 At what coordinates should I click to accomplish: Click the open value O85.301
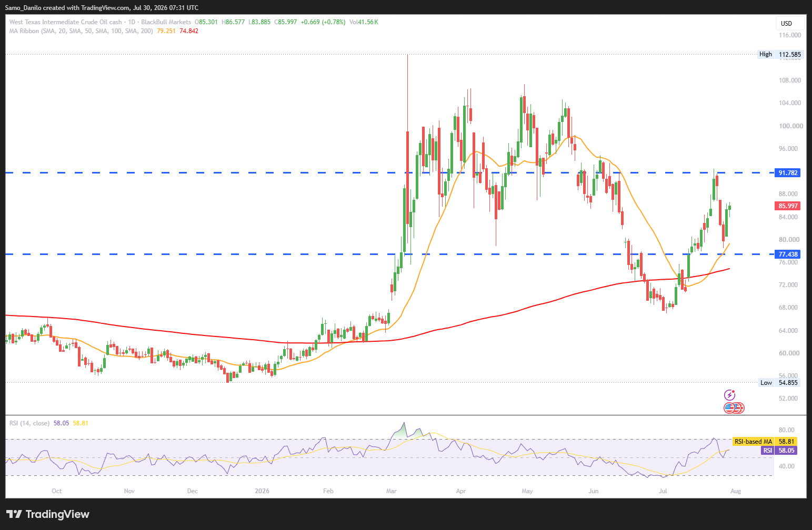coord(206,22)
